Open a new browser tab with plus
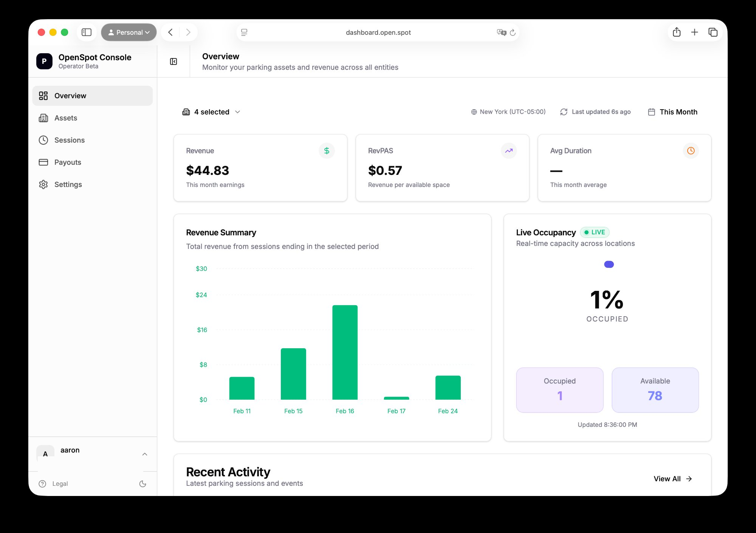Screen dimensions: 756x533 [x=694, y=32]
